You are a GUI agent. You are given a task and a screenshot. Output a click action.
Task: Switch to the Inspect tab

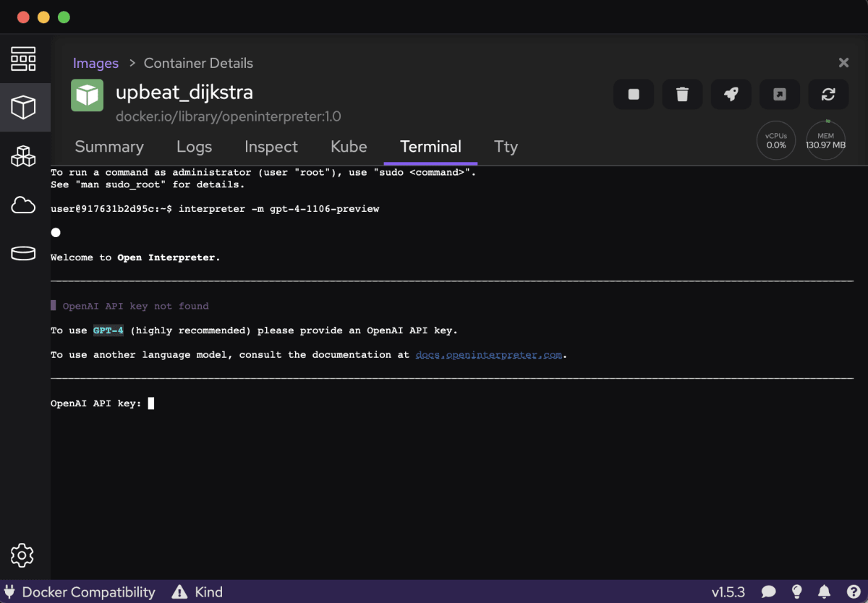[271, 147]
